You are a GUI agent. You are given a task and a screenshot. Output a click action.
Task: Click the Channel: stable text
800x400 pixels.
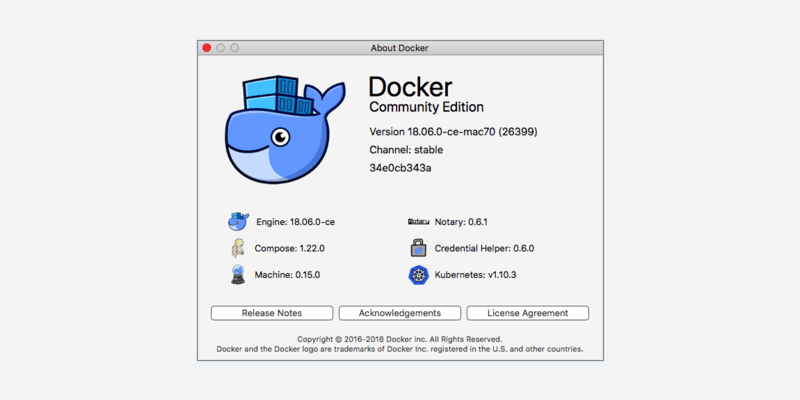coord(406,150)
